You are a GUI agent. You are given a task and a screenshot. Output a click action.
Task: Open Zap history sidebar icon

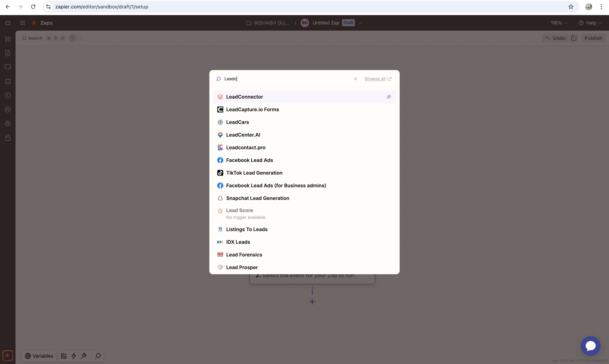pos(8,95)
